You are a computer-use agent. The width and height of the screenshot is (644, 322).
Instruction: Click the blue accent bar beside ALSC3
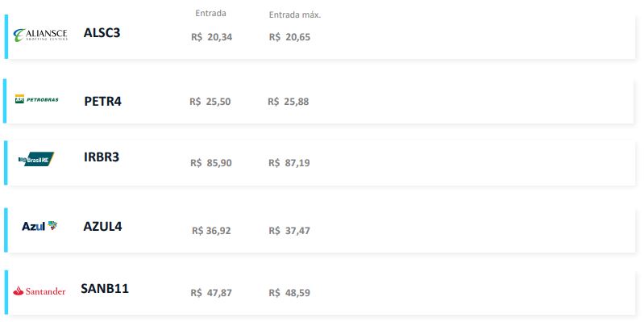click(6, 36)
